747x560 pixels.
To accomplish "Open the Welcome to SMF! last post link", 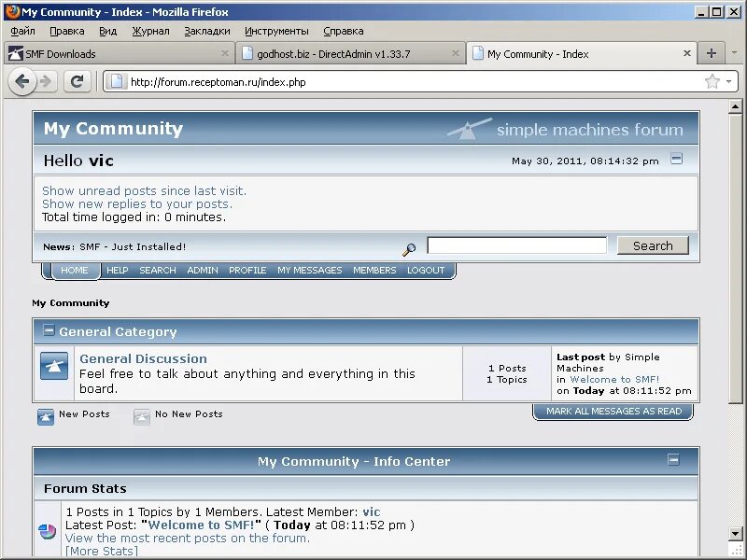I will point(614,380).
